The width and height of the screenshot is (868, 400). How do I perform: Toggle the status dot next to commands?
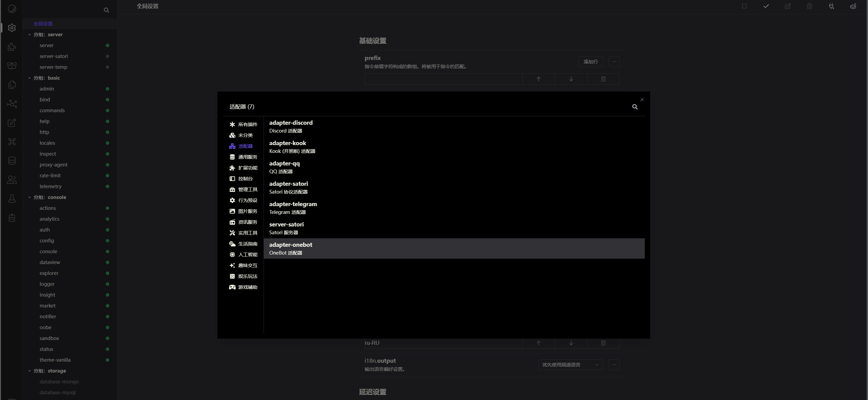point(108,111)
